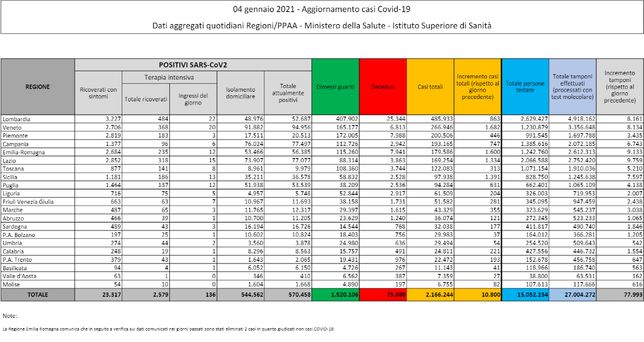Select the Ingressi del giorno subheader
The width and height of the screenshot is (644, 342).
click(193, 99)
